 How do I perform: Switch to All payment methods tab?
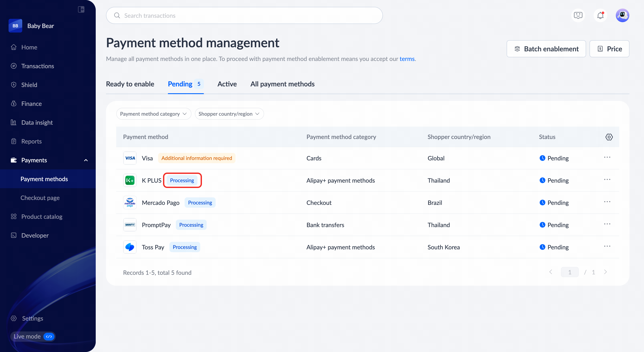tap(282, 84)
